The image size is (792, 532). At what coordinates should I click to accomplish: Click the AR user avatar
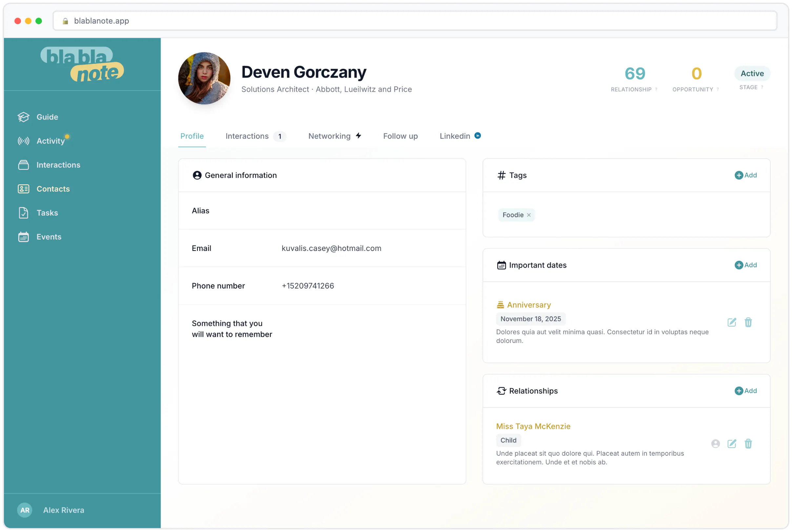coord(25,510)
